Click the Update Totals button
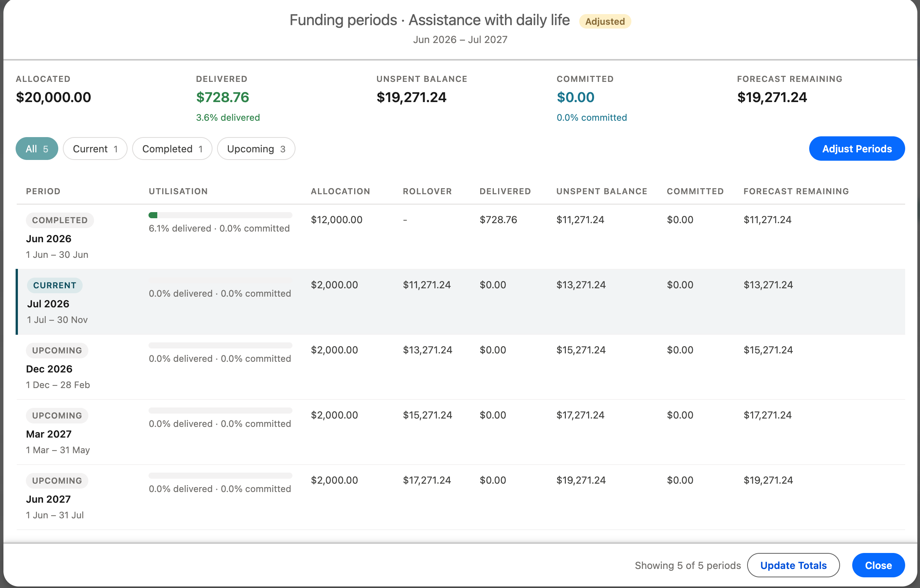 (793, 565)
